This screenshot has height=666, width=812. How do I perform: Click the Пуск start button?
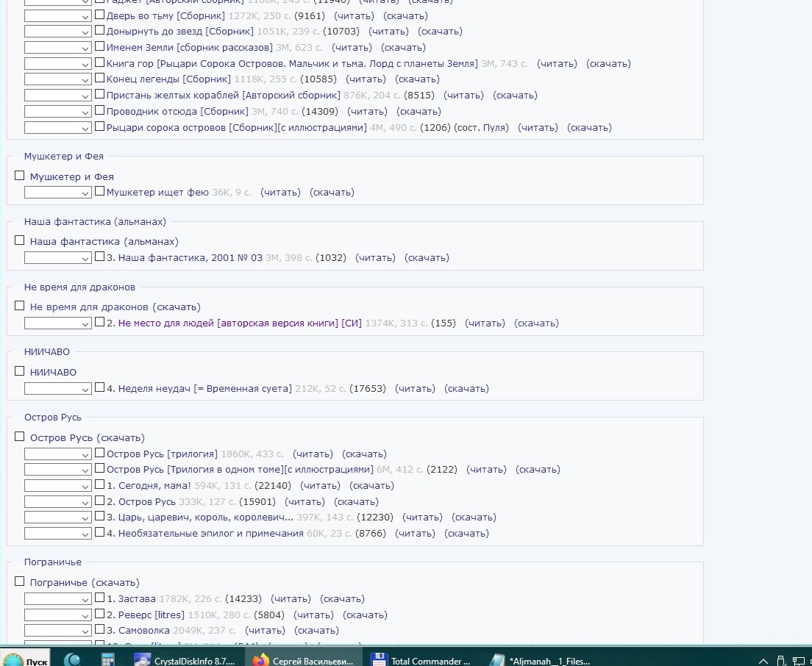pos(26,660)
